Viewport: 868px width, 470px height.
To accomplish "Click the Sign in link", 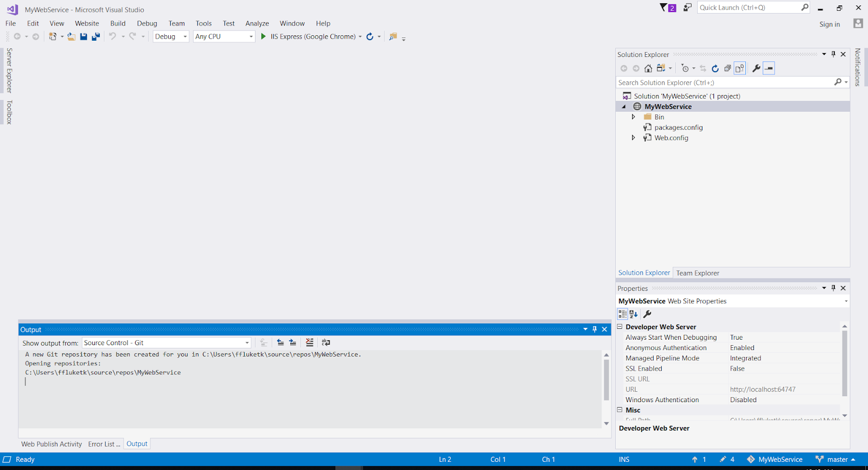I will 829,24.
